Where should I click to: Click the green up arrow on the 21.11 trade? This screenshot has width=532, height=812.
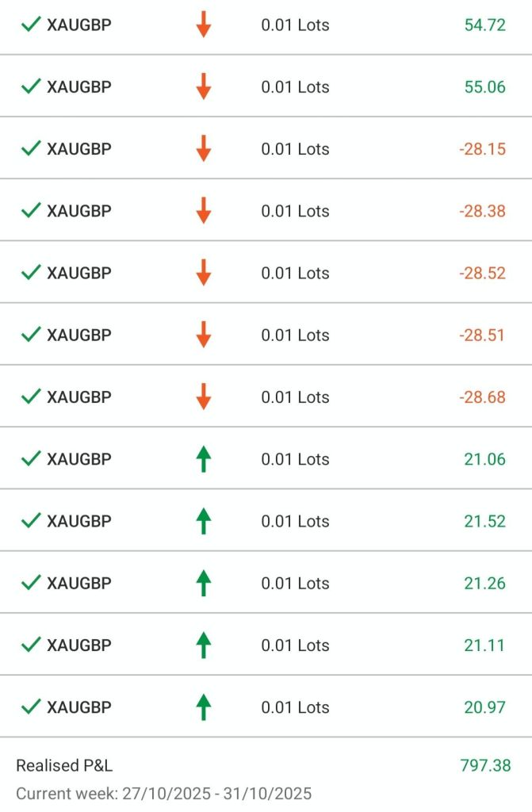[x=204, y=645]
